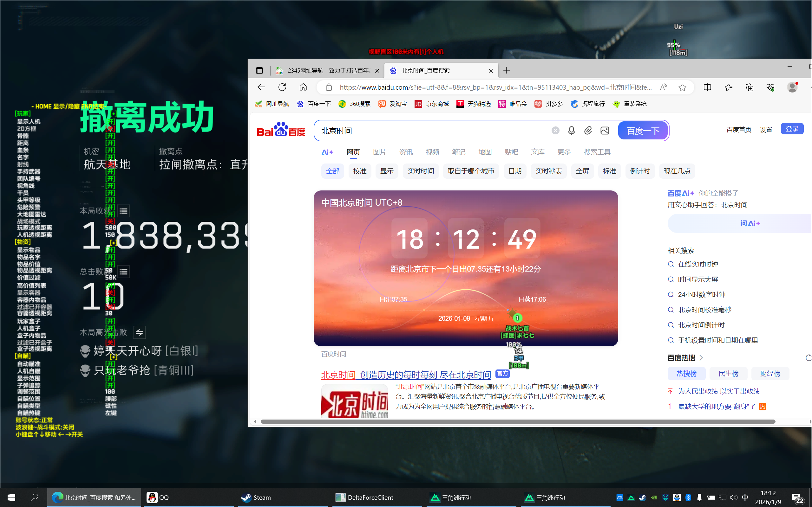Toggle the 自动瞄准 option in the overlay menu
Image resolution: width=812 pixels, height=507 pixels.
click(x=28, y=364)
